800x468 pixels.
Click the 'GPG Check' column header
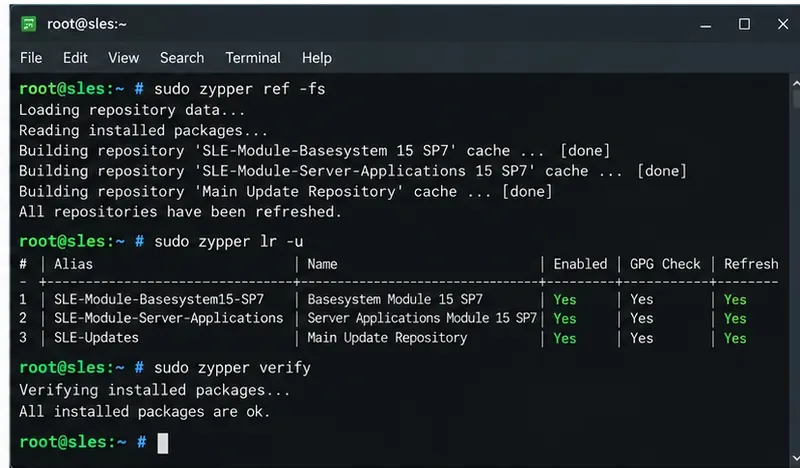coord(665,264)
